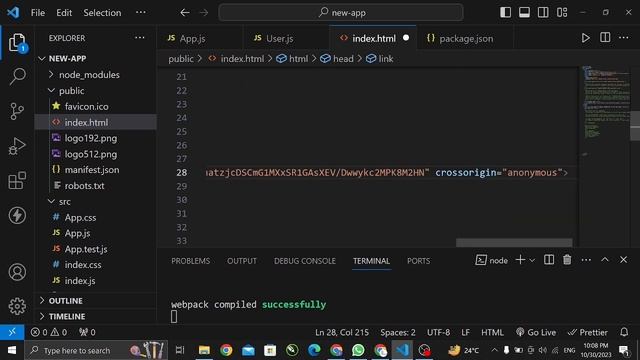Change the LF end of line sequence
The image size is (640, 360).
pos(465,332)
